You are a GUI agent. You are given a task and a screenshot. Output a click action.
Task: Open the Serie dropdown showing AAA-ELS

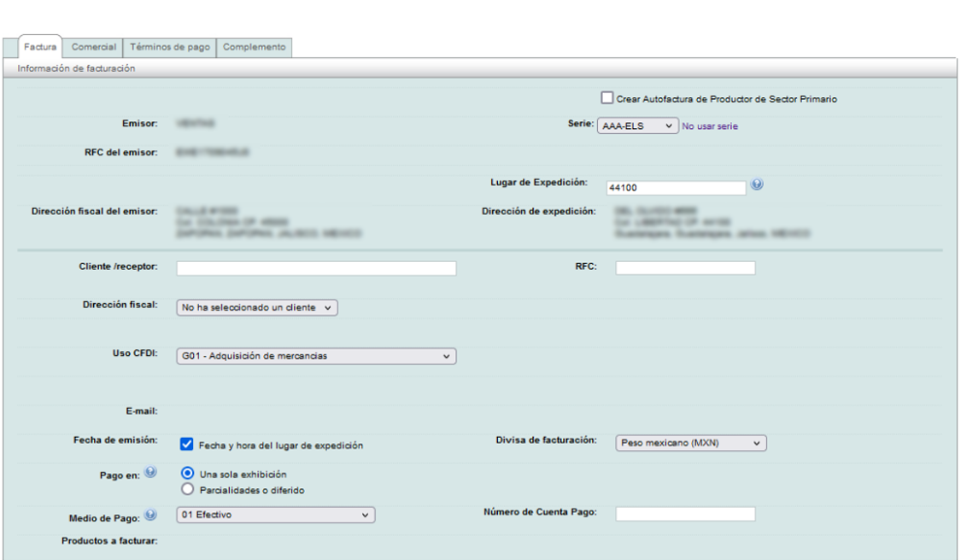click(637, 125)
